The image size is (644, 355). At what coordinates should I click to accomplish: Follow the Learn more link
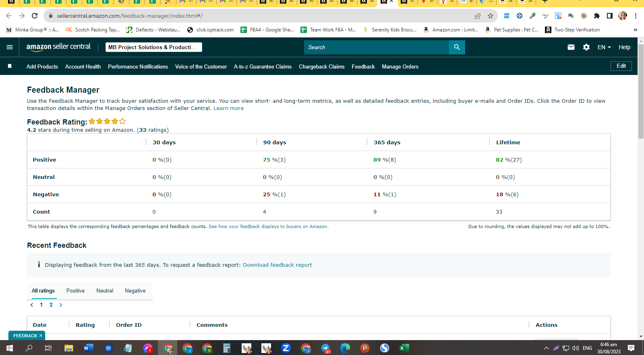[x=228, y=108]
